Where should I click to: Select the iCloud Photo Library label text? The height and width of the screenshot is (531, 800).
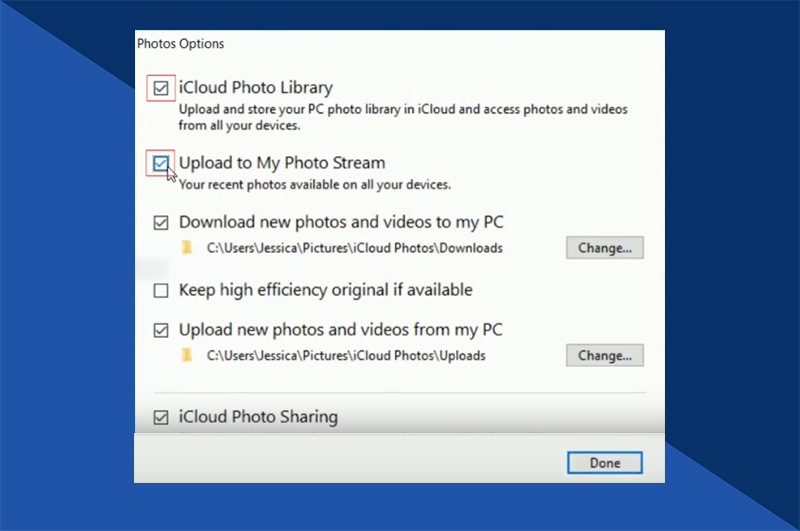pyautogui.click(x=256, y=88)
